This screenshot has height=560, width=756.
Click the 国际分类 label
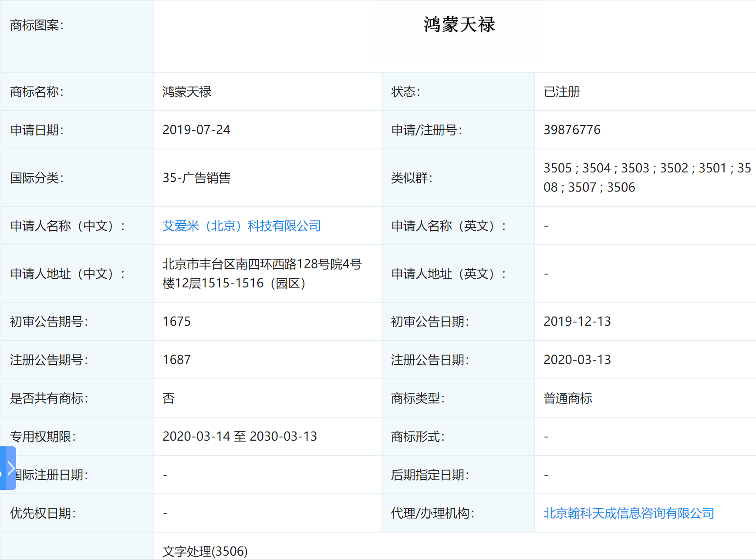click(x=37, y=178)
